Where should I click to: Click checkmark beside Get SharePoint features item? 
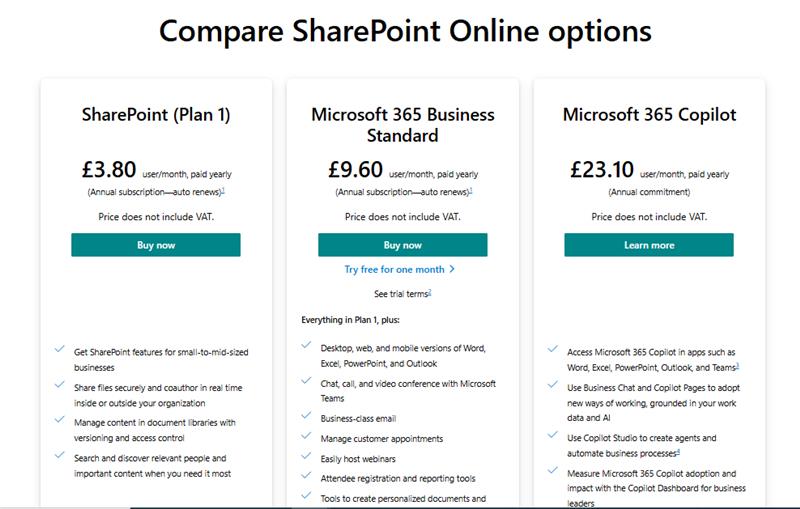[x=60, y=349]
